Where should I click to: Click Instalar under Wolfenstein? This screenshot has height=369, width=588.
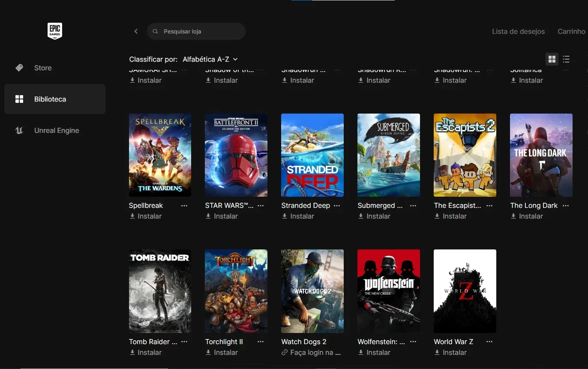(375, 352)
